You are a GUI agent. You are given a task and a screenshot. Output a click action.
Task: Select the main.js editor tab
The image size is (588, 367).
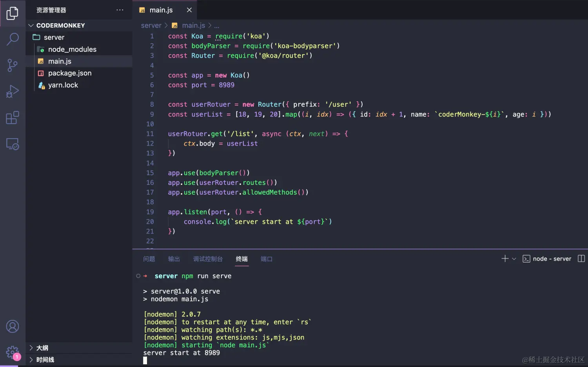click(x=165, y=10)
